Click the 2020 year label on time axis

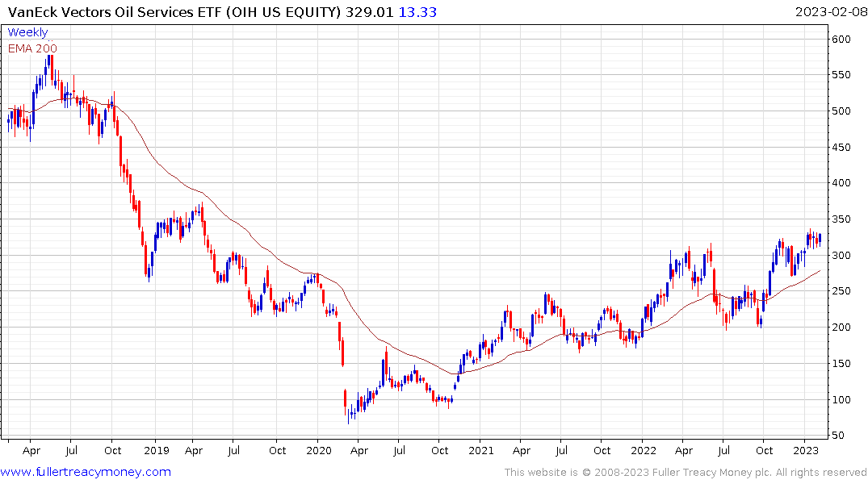pos(319,450)
